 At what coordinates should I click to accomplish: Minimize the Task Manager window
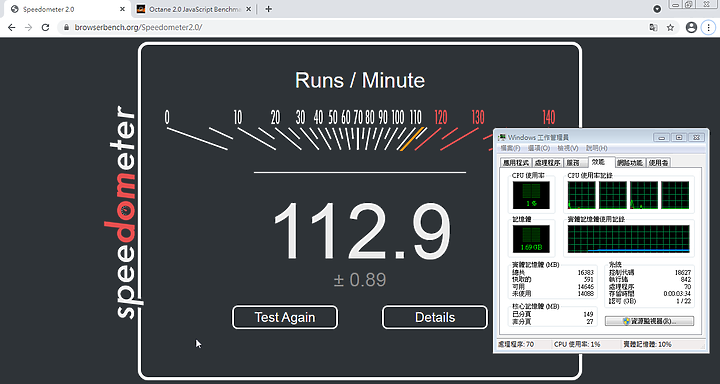662,137
